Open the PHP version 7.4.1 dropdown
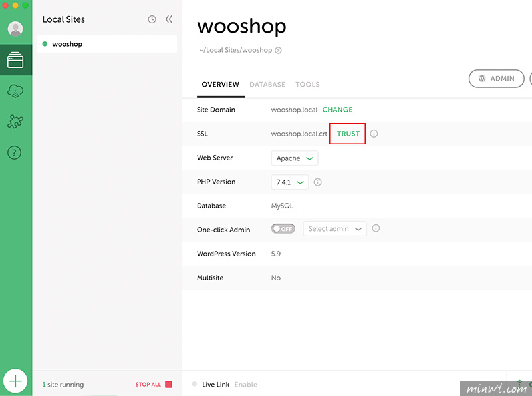532x396 pixels. 290,182
